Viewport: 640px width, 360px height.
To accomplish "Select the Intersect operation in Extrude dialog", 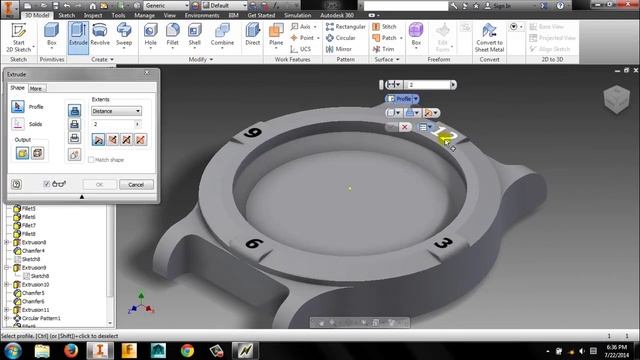I will [74, 138].
